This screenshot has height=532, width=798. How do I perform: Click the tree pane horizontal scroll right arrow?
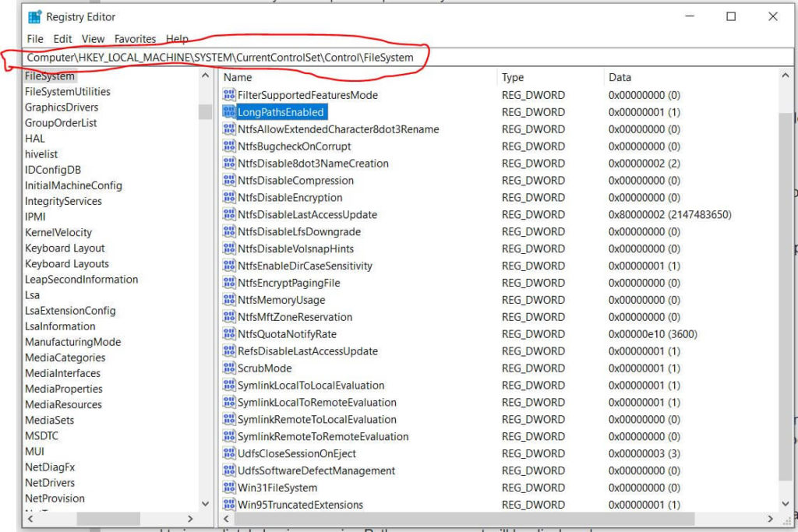click(x=190, y=519)
